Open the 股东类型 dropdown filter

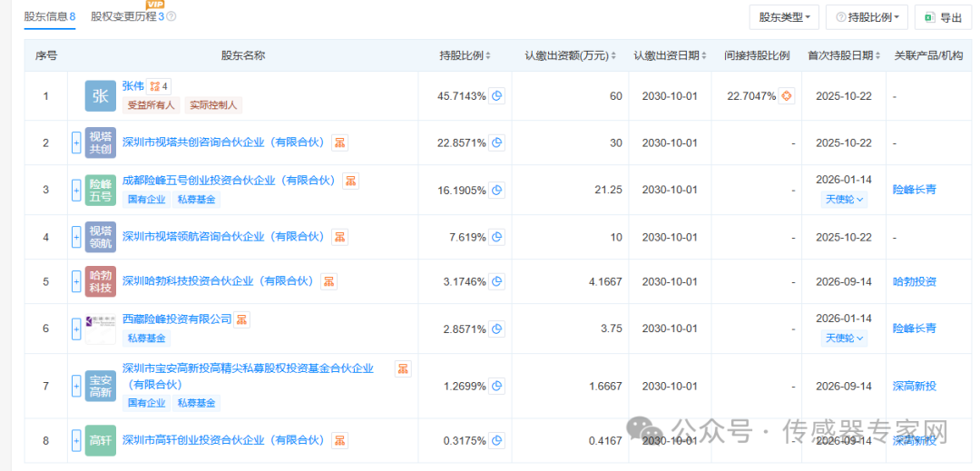(784, 17)
